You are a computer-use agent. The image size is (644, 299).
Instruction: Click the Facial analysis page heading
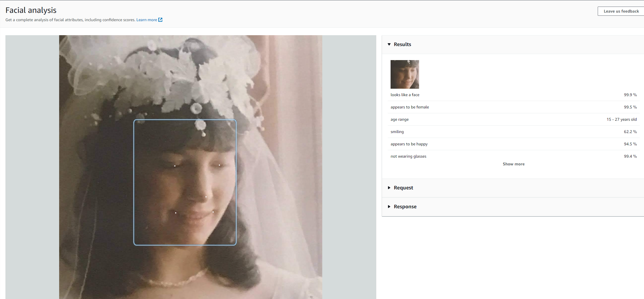point(31,10)
